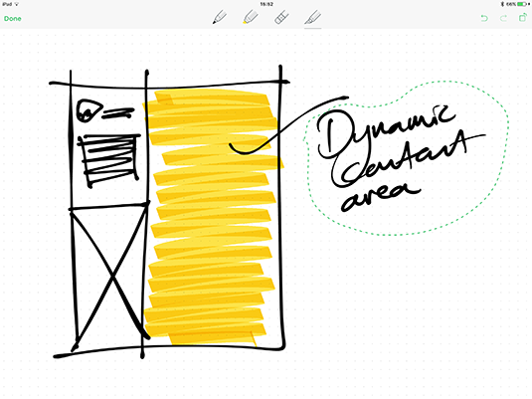This screenshot has height=399, width=532.
Task: Select the black pen tool
Action: tap(220, 17)
